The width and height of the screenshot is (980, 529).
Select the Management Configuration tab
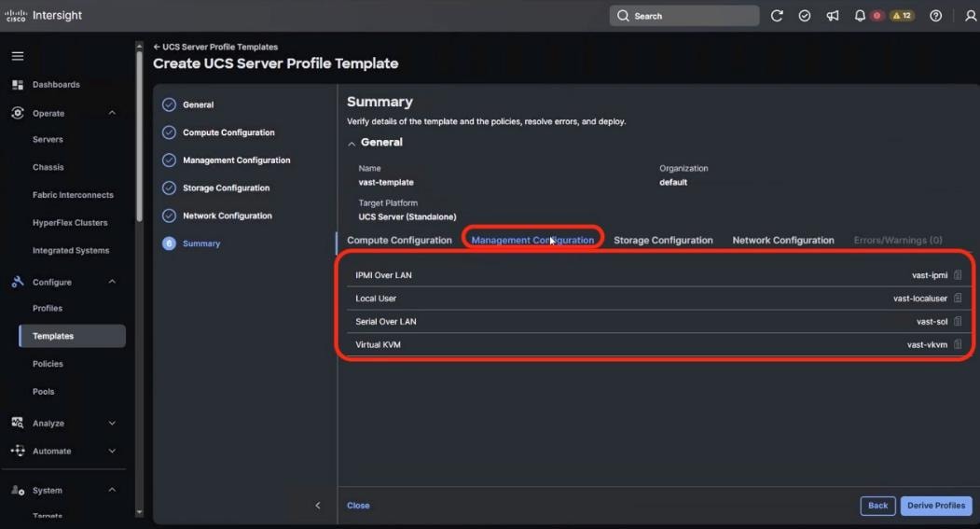[532, 240]
